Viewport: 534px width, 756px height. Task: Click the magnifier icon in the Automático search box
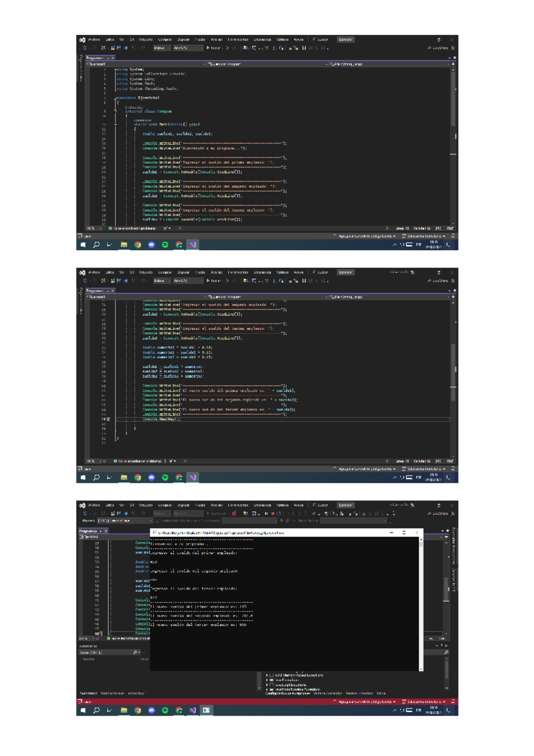tap(135, 652)
